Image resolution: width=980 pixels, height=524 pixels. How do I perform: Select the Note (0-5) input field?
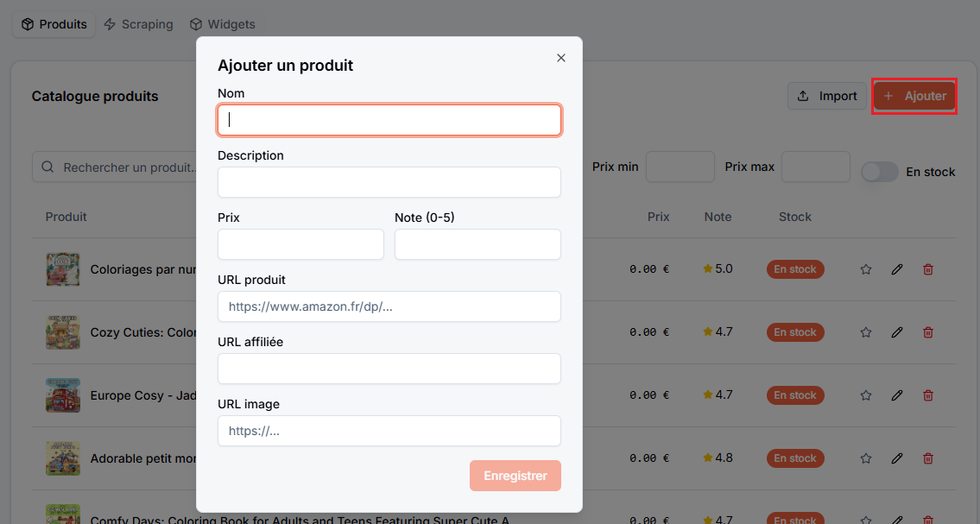click(x=477, y=244)
